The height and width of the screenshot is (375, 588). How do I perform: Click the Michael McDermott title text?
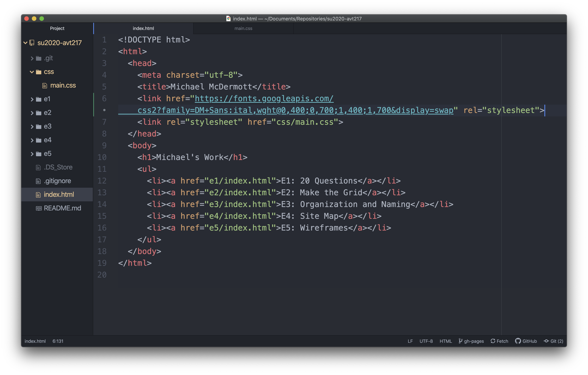(211, 87)
